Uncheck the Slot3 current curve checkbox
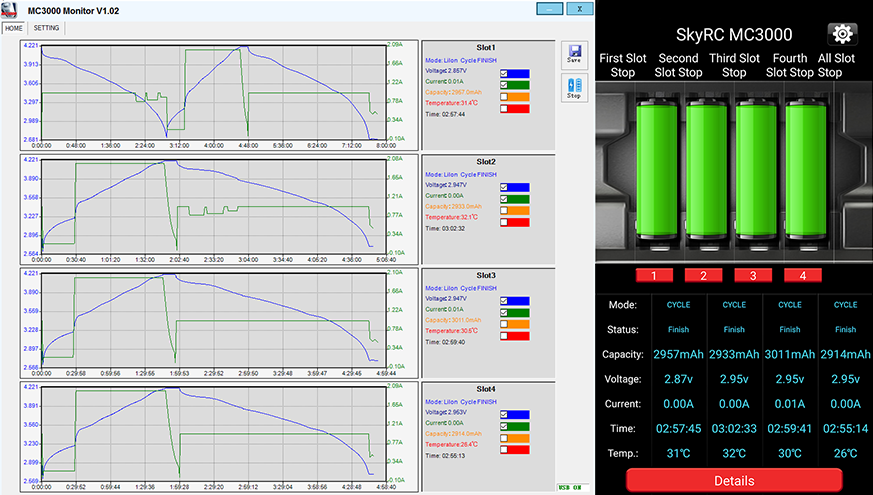Viewport: 873px width, 495px height. [504, 311]
